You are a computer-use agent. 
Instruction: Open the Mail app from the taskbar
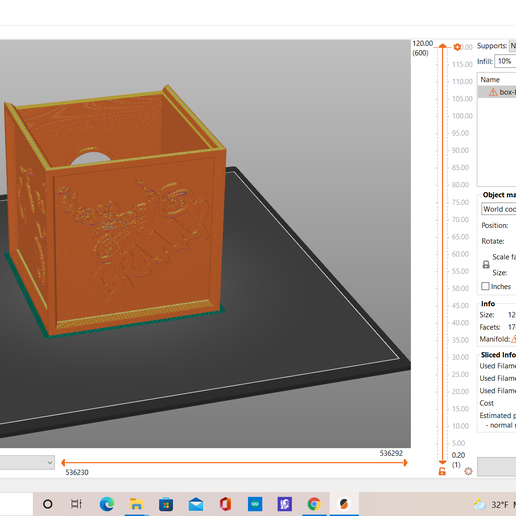coord(196,504)
